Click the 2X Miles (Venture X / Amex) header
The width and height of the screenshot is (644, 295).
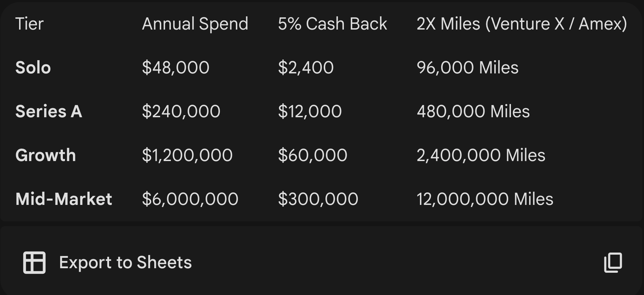click(x=522, y=24)
